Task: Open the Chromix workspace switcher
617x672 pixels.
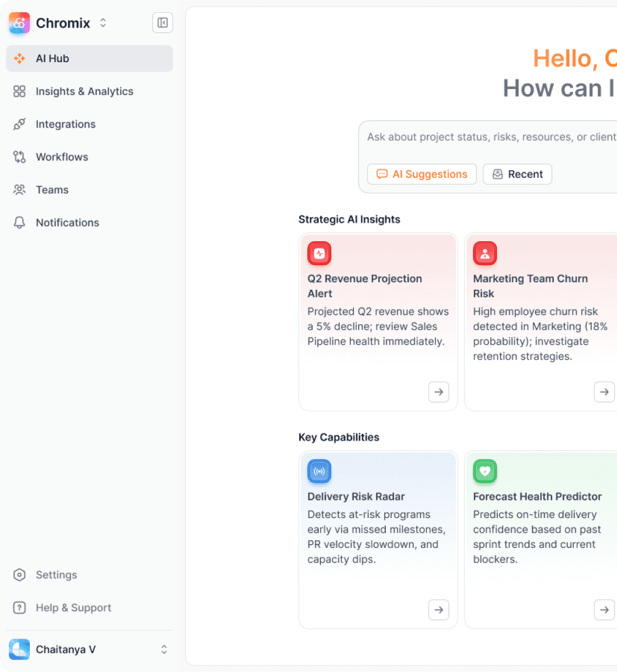Action: [x=103, y=23]
